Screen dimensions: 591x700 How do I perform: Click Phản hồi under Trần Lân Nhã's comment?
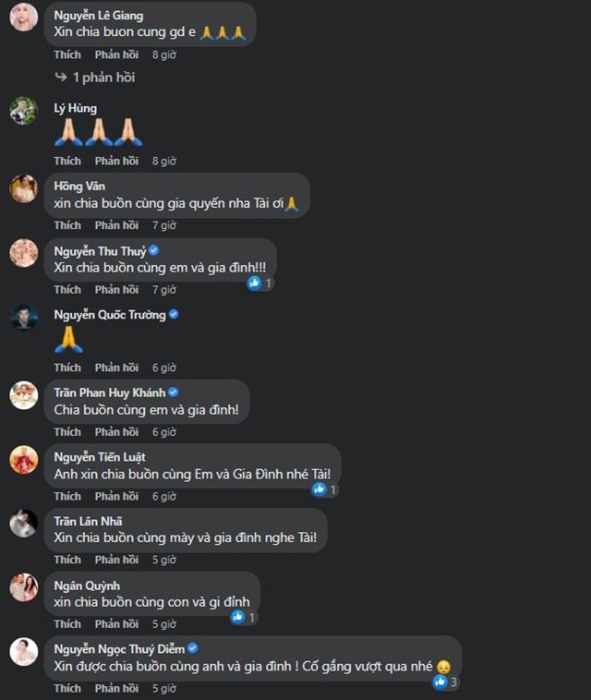pyautogui.click(x=116, y=560)
